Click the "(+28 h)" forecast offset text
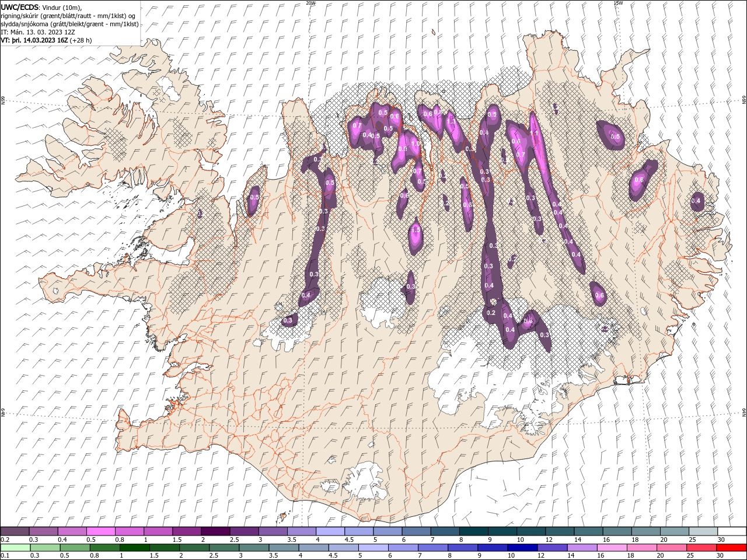This screenshot has height=560, width=747. pyautogui.click(x=81, y=40)
